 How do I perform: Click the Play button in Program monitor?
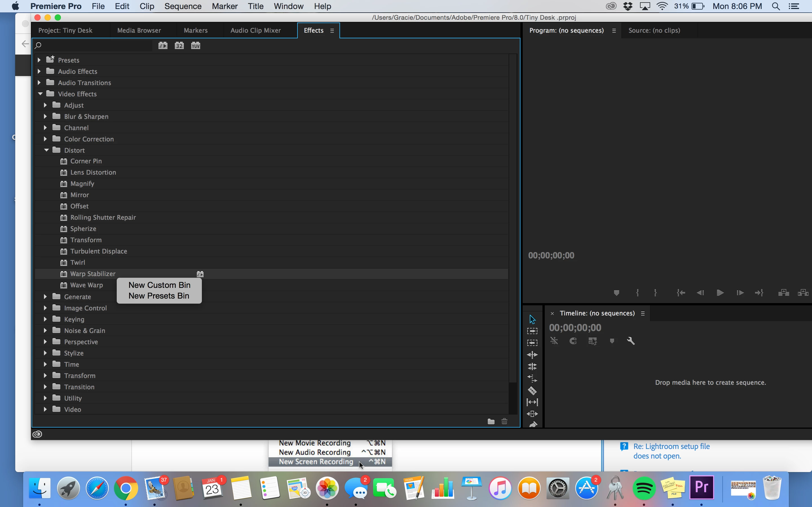click(x=720, y=293)
